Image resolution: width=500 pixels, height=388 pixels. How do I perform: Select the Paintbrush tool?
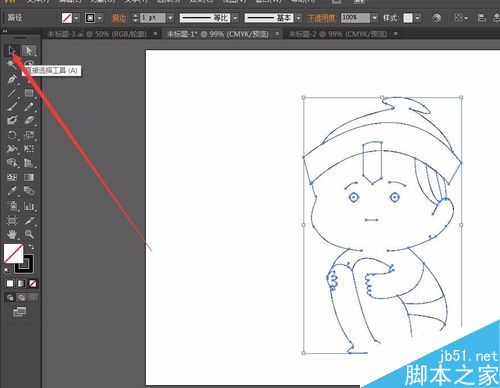[x=12, y=107]
